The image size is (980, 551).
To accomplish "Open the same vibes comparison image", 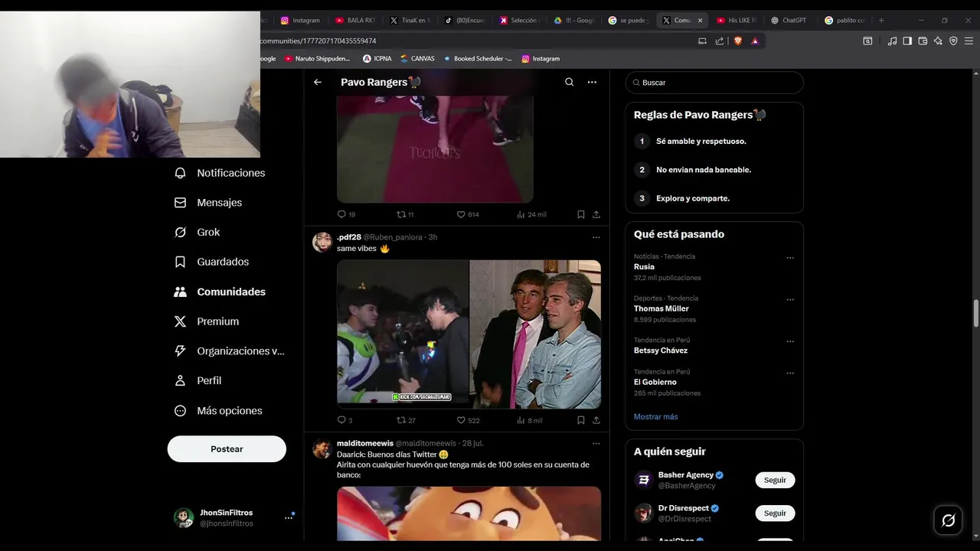I will click(469, 334).
